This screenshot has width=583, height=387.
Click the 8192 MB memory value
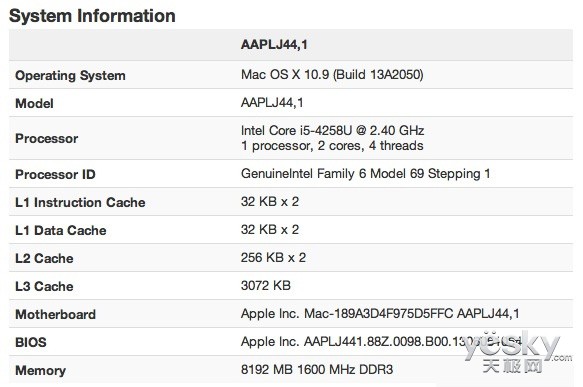pos(317,370)
